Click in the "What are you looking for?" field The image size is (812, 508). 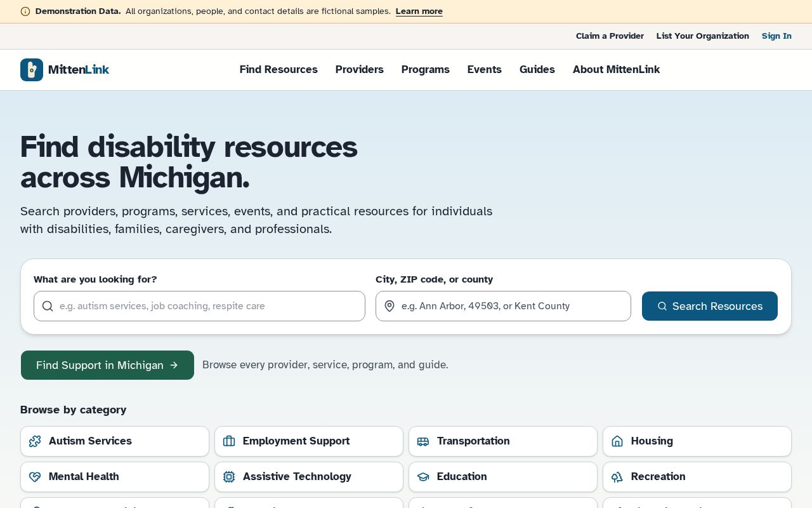(x=199, y=306)
